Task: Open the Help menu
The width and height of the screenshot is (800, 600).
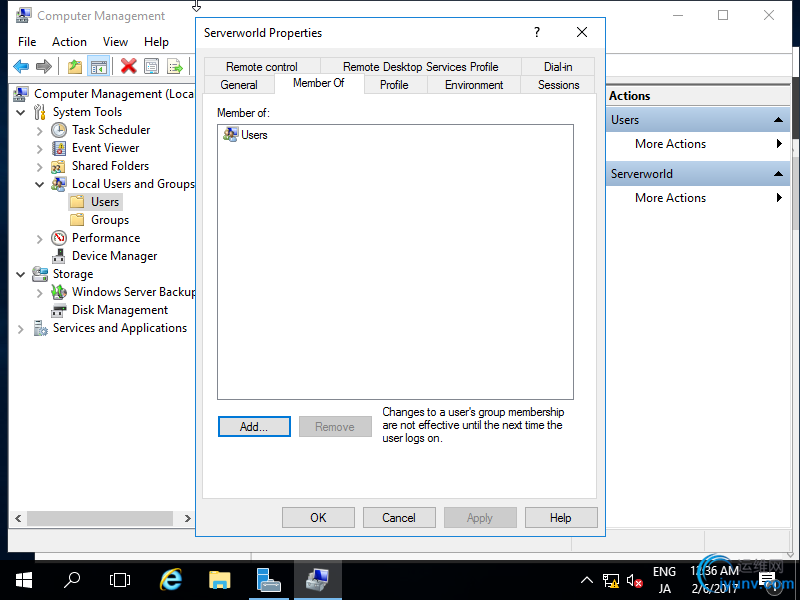Action: (156, 42)
